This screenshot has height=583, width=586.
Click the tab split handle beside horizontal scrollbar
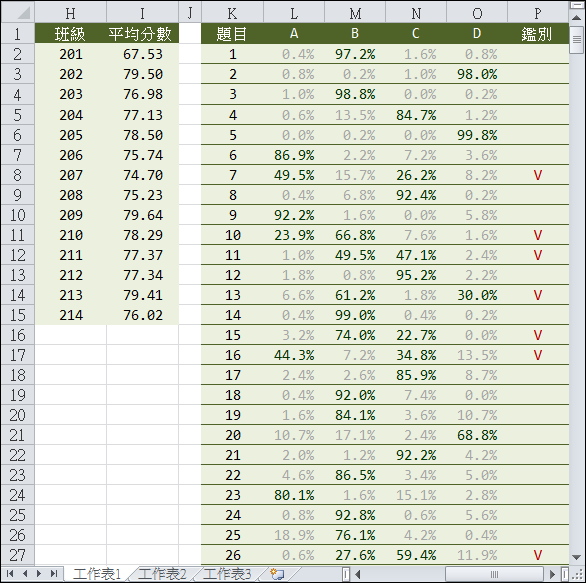coord(346,574)
